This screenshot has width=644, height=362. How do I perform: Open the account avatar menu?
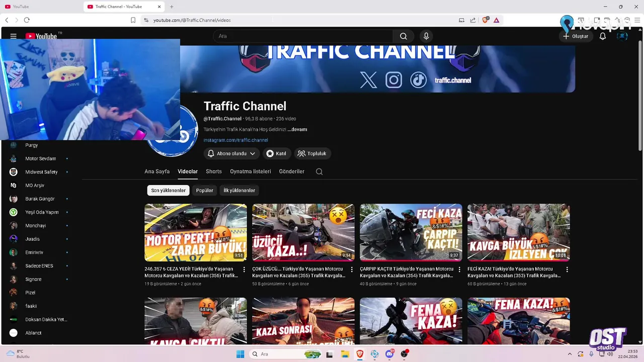622,36
